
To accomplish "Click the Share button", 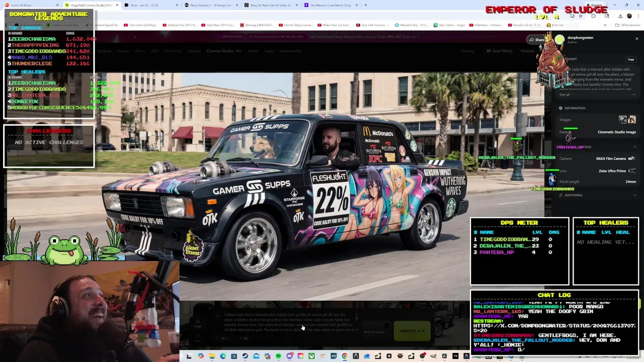I will [536, 40].
